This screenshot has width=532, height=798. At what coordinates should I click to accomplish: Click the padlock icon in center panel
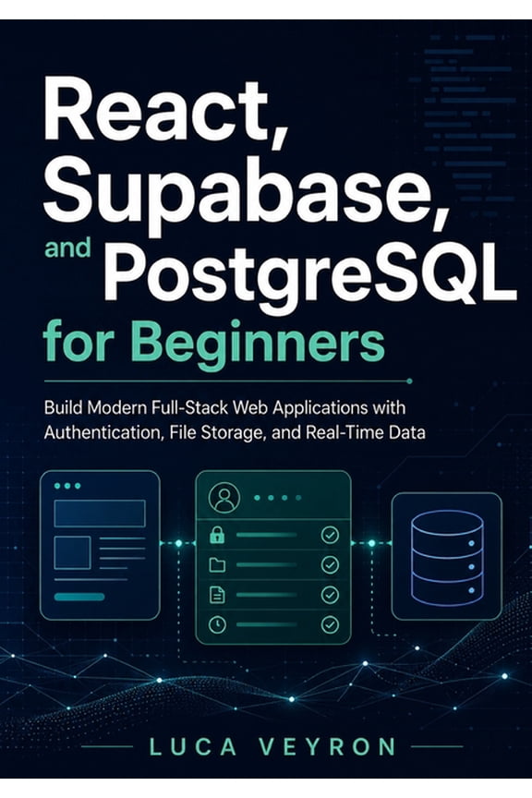coord(217,535)
